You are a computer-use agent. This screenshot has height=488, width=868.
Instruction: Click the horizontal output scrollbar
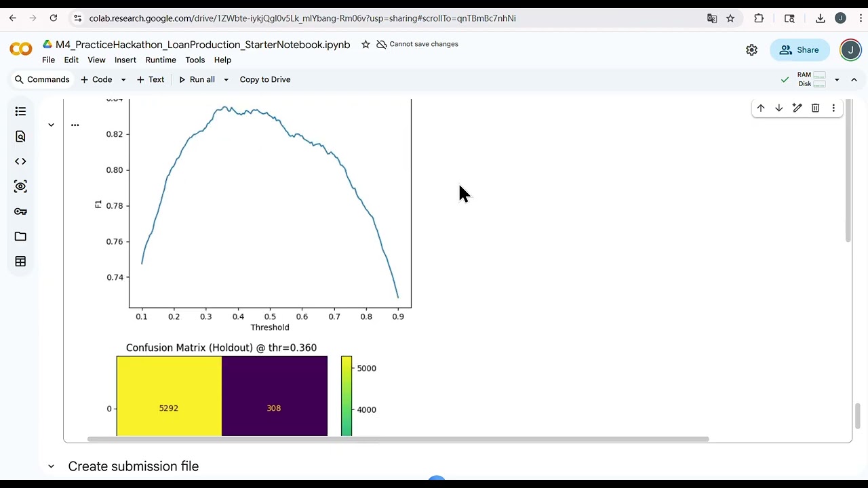(398, 439)
